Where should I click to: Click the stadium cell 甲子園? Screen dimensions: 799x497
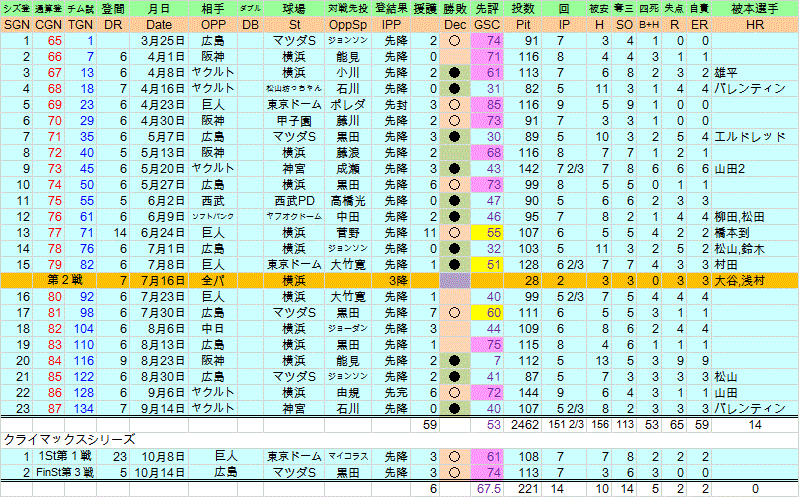294,121
